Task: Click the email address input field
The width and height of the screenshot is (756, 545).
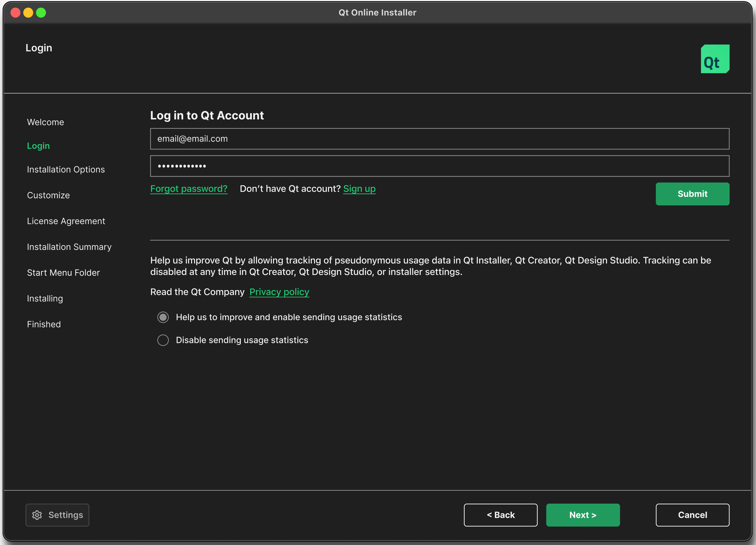Action: [440, 139]
